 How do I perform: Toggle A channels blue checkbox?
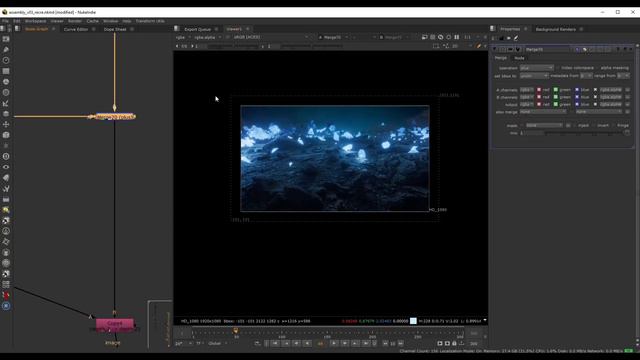click(x=577, y=90)
